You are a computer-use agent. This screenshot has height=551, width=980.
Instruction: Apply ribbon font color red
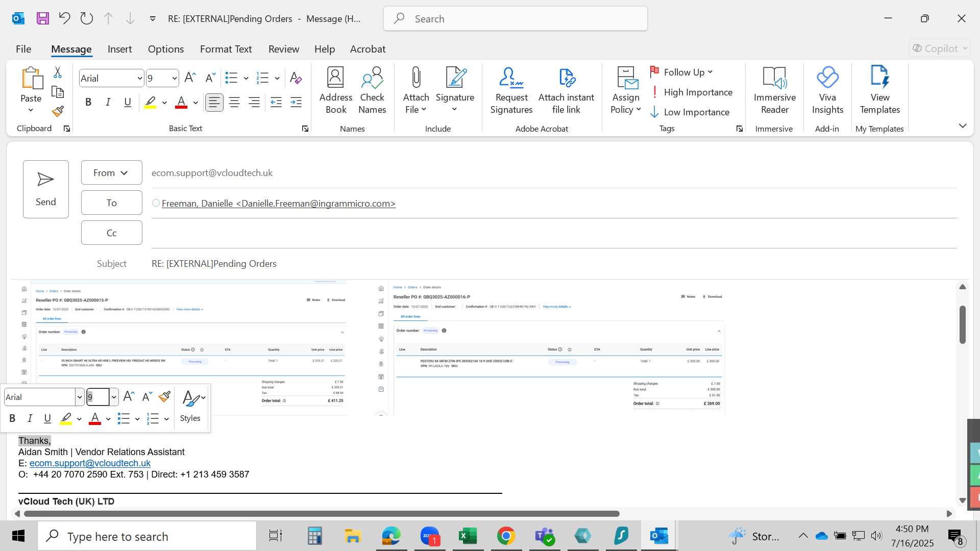(181, 103)
